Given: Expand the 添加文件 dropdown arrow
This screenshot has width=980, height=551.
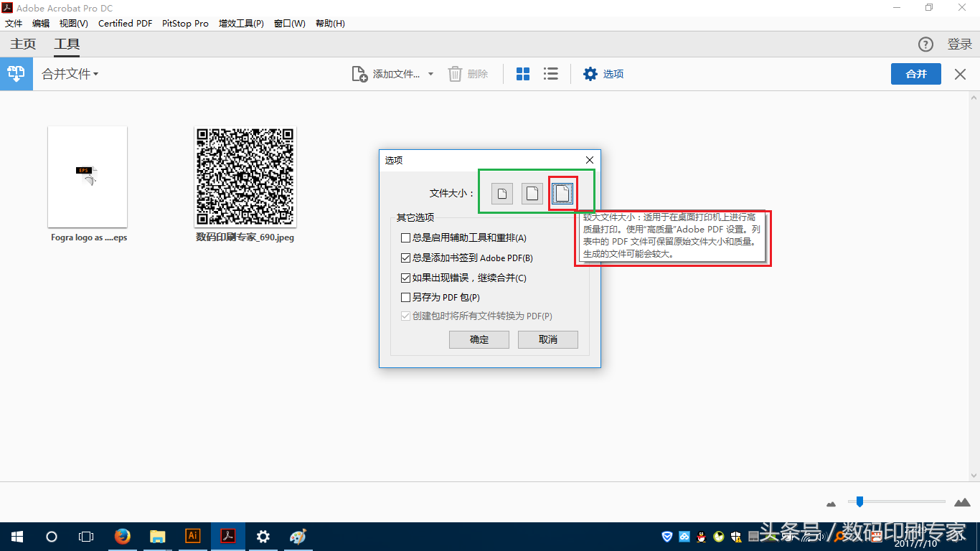Looking at the screenshot, I should coord(430,74).
